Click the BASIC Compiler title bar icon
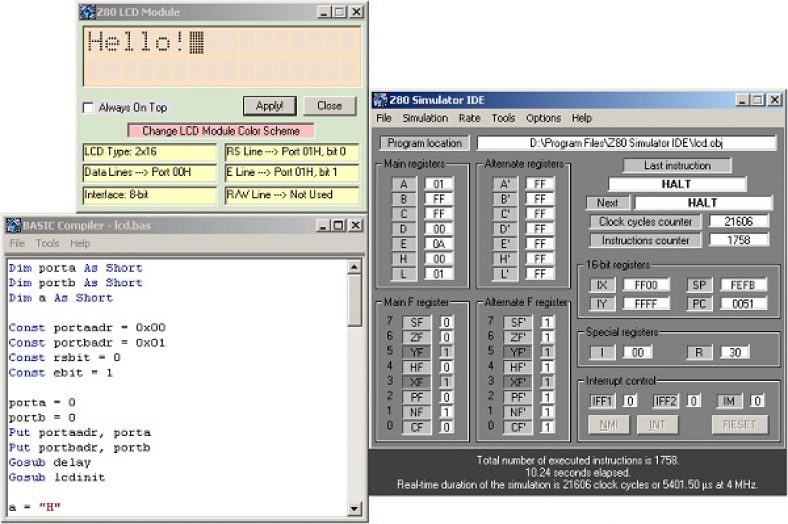Screen dimensions: 788x524 [14, 224]
